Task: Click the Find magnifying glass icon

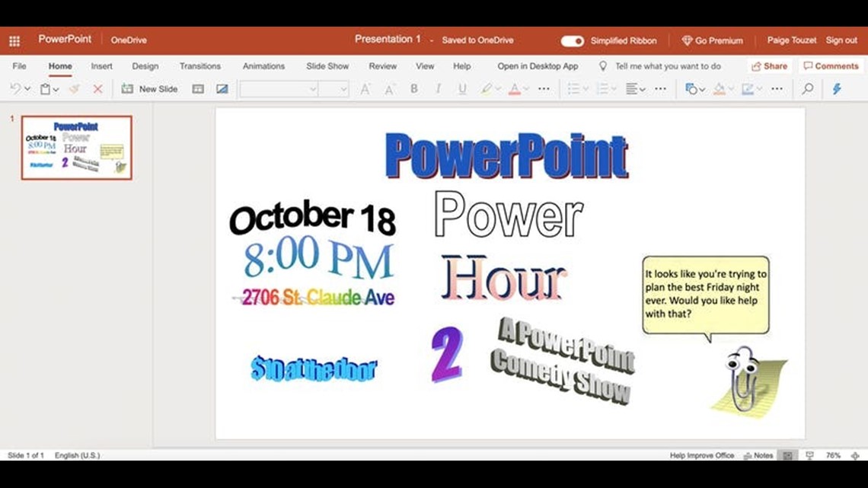Action: (x=808, y=88)
